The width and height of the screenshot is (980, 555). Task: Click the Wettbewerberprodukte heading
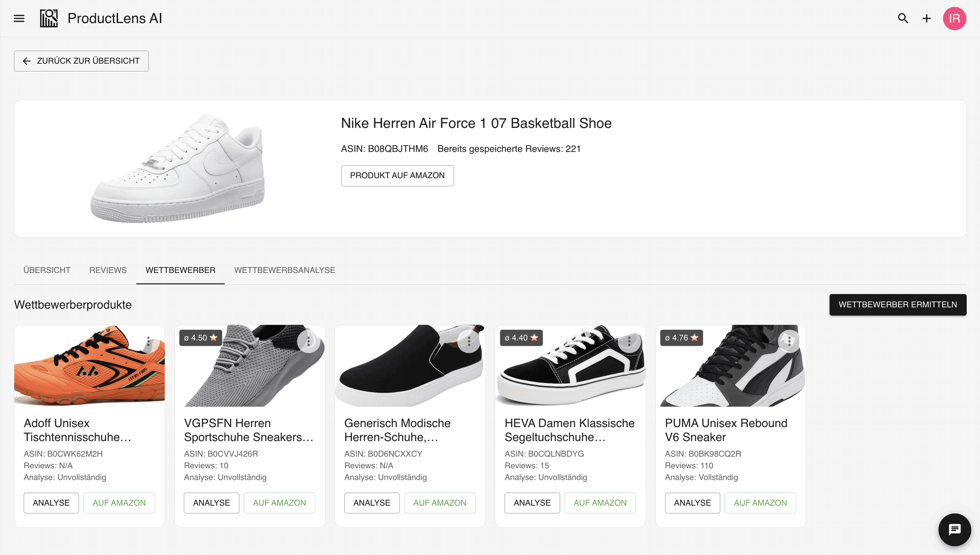click(x=73, y=305)
